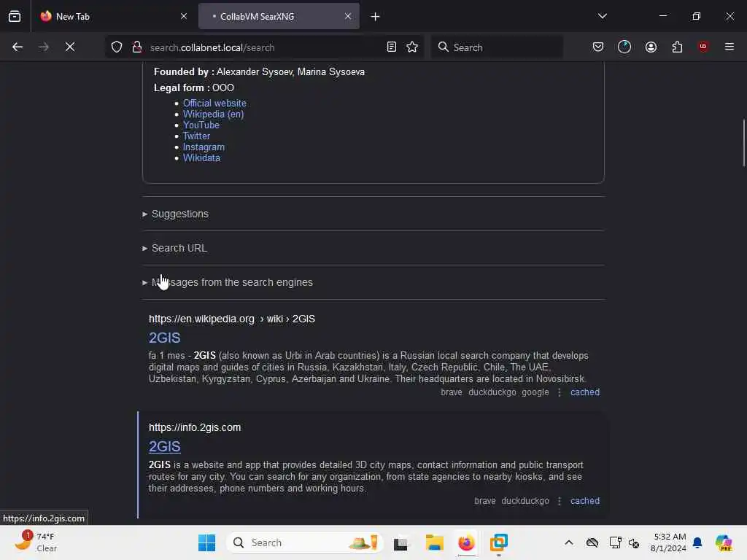Open a new tab with plus button
The height and width of the screenshot is (560, 747).
coord(376,17)
